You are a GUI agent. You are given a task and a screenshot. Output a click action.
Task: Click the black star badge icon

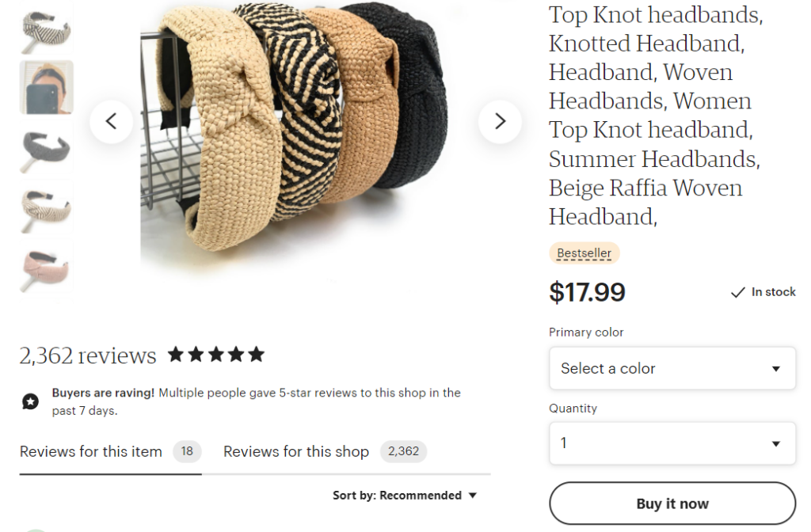[30, 401]
